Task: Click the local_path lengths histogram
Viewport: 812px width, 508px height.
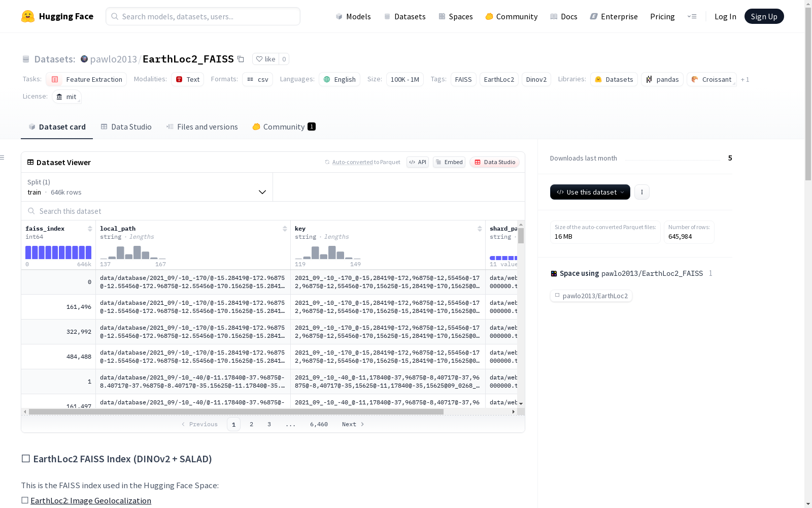Action: (x=133, y=252)
